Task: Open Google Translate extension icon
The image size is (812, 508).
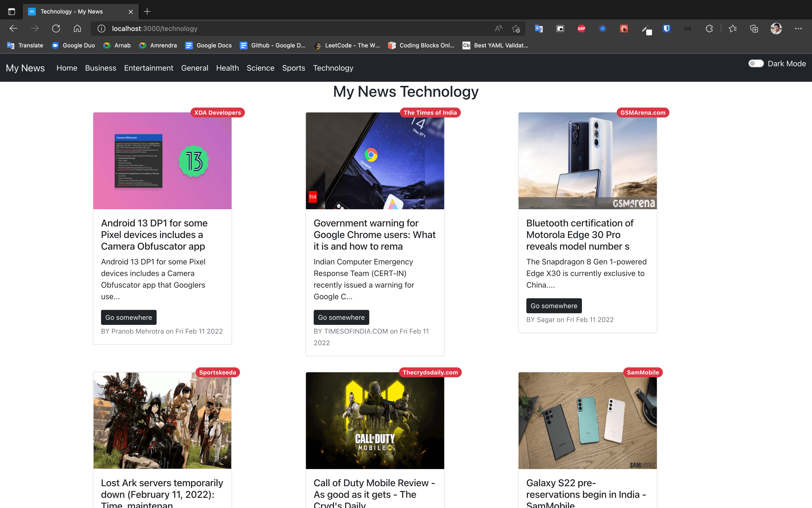Action: 539,29
